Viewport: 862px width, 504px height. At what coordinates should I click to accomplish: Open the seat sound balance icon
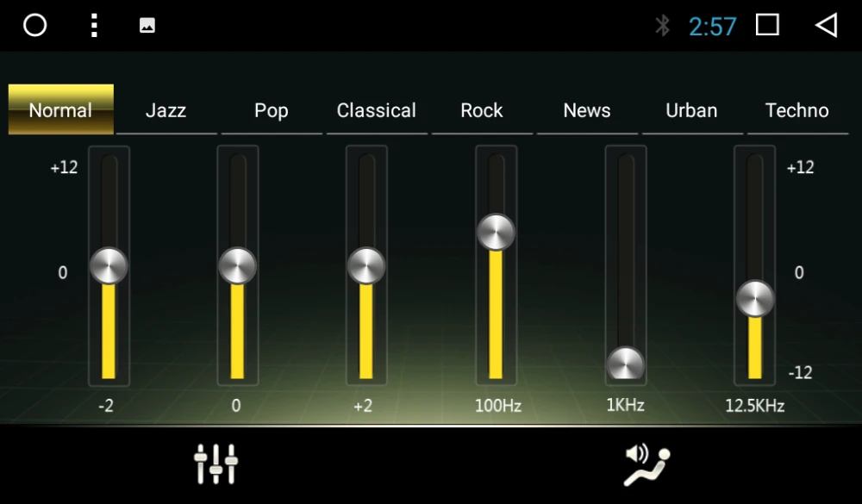pyautogui.click(x=647, y=465)
